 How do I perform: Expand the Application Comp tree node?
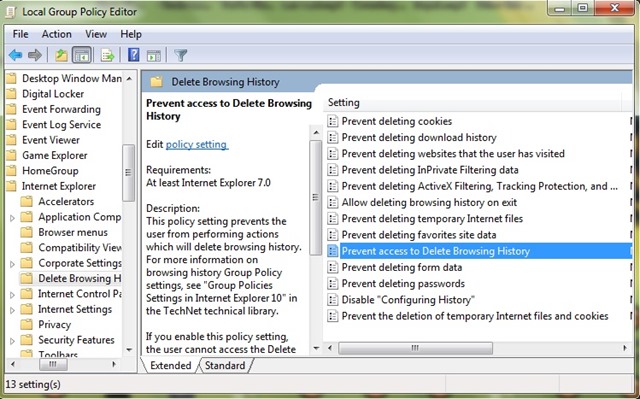[12, 218]
